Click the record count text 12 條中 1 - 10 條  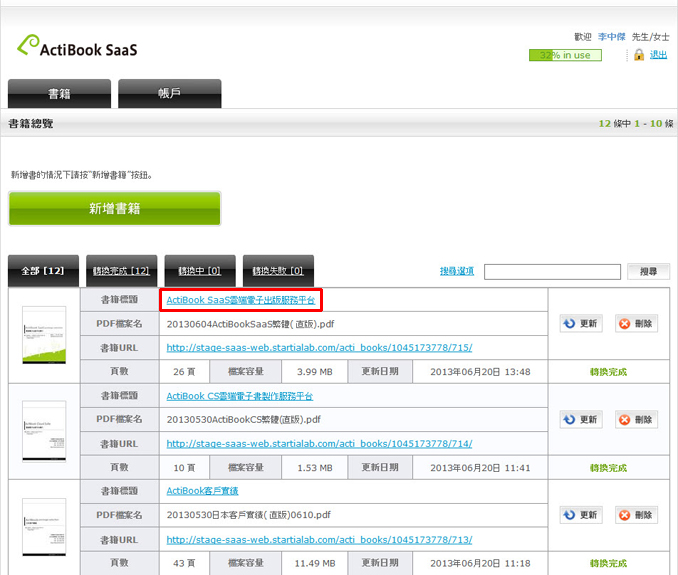coord(636,124)
